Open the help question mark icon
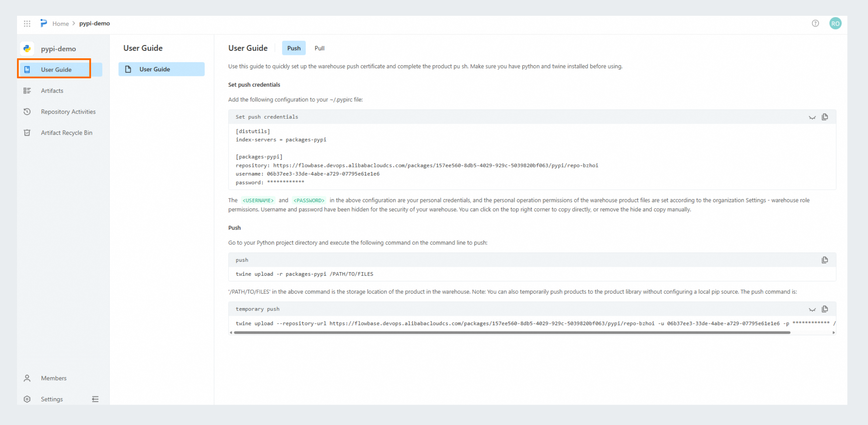 (815, 23)
